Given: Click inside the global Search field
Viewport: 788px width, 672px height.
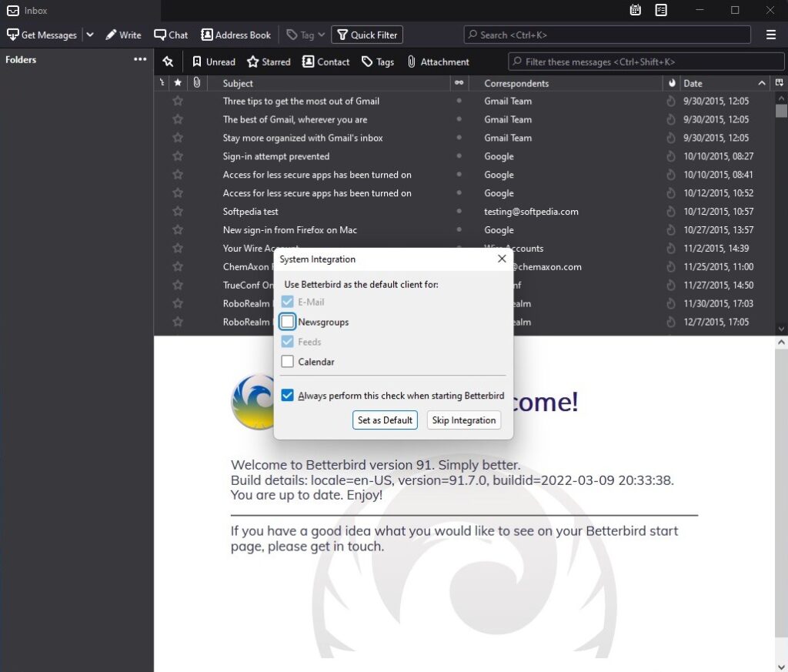Looking at the screenshot, I should coord(607,35).
